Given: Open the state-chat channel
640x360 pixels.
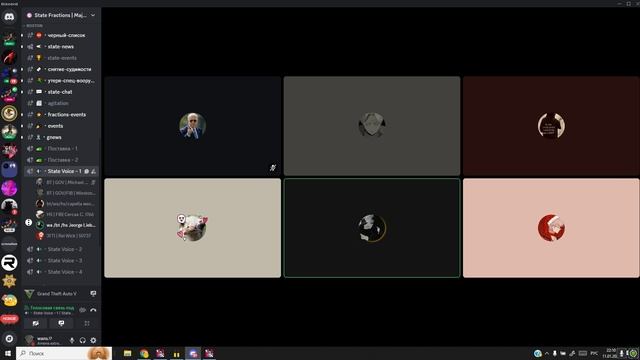Looking at the screenshot, I should 61,92.
